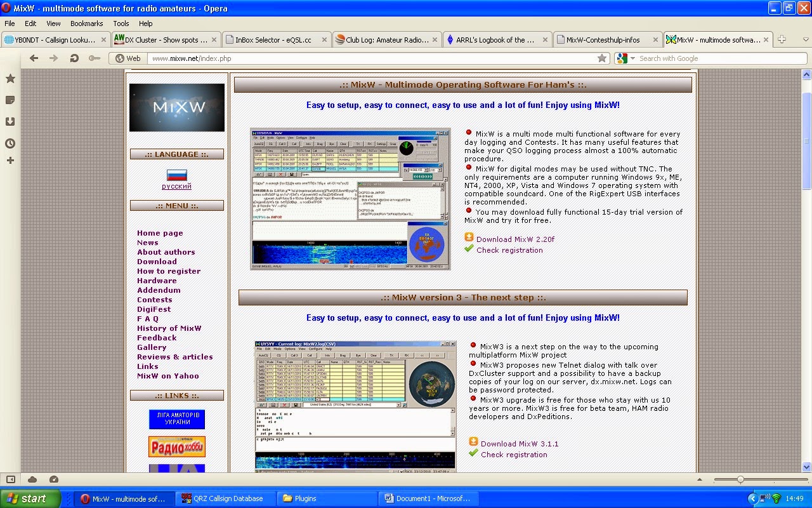The width and height of the screenshot is (812, 508).
Task: Click the key password wand icon
Action: pos(94,58)
